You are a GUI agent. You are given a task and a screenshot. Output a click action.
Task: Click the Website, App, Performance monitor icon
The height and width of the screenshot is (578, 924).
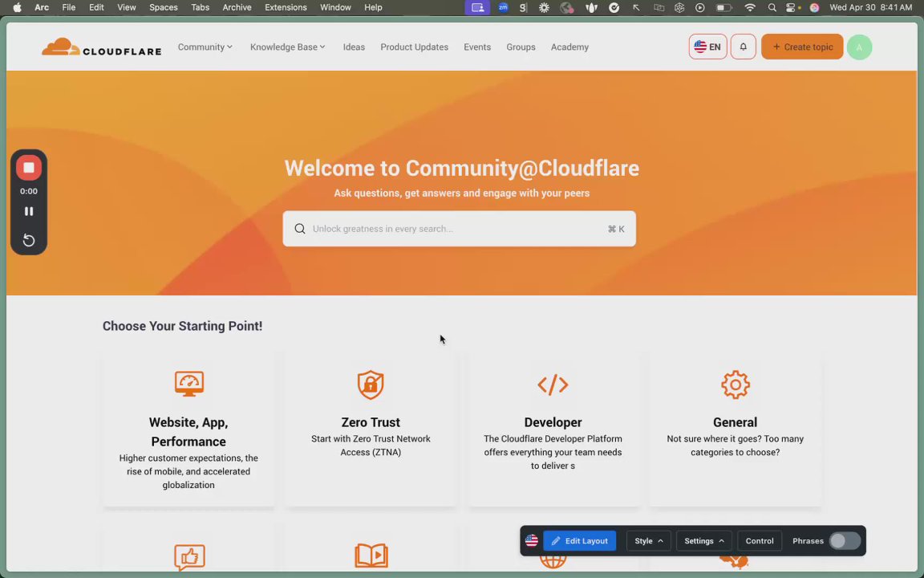pos(188,384)
